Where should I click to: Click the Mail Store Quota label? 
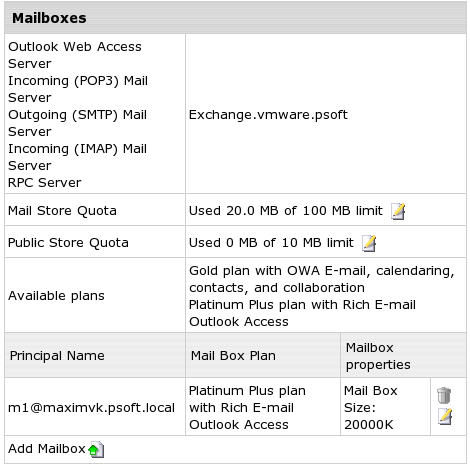tap(62, 211)
